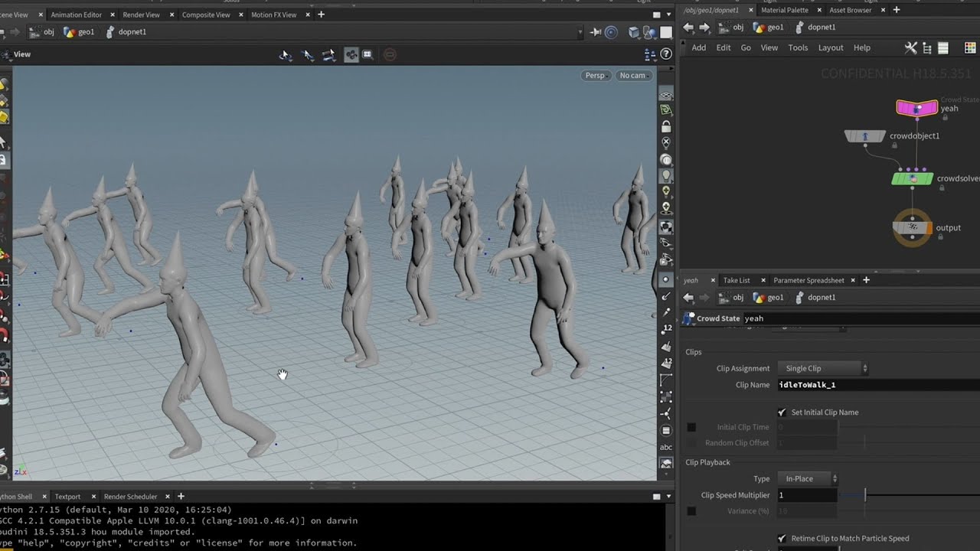Click the viewport render region icon
Screen dimensions: 980x551
pyautogui.click(x=367, y=55)
